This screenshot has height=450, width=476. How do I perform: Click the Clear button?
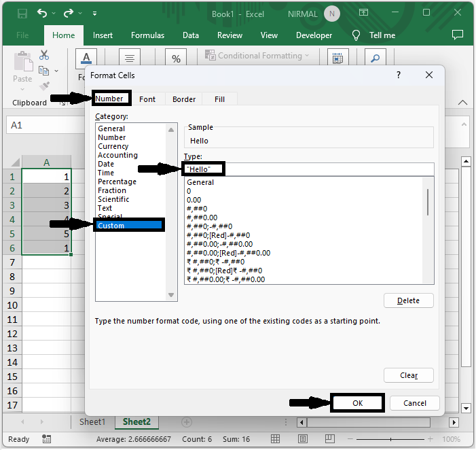(409, 375)
